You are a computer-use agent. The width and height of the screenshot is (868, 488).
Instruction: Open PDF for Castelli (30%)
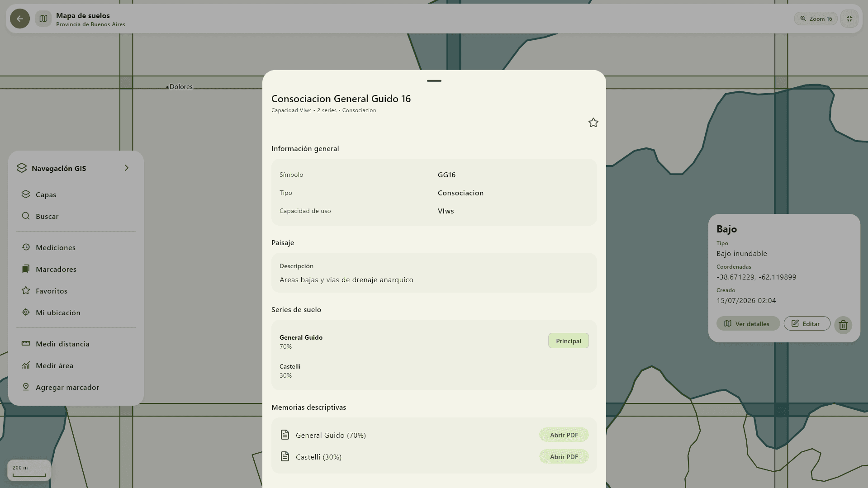[564, 457]
